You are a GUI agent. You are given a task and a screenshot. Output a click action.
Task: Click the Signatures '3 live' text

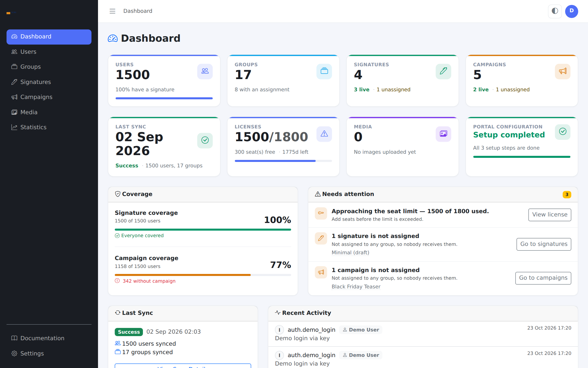(362, 90)
